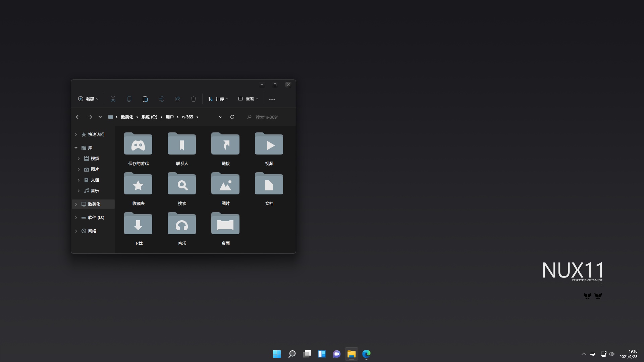
Task: Click the folder icon in address bar
Action: click(x=110, y=117)
